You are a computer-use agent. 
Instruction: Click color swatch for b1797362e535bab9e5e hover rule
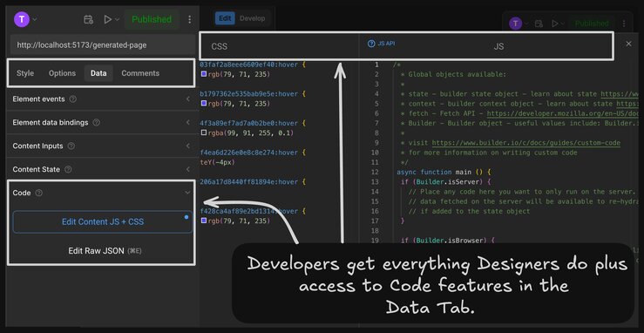click(x=203, y=104)
